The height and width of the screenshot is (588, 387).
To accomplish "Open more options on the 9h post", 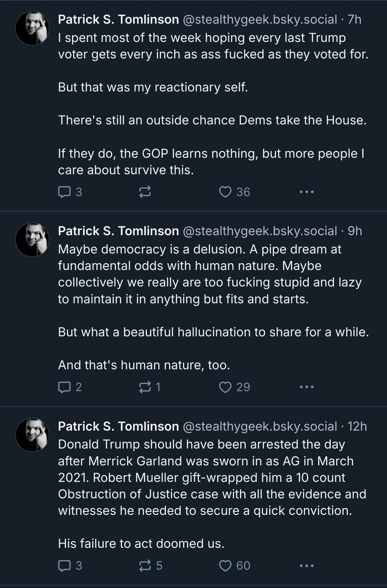I will tap(307, 387).
